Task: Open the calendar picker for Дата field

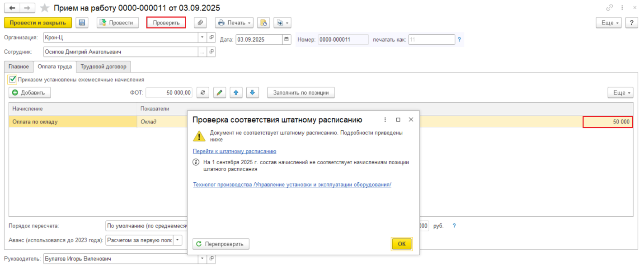Action: pyautogui.click(x=287, y=39)
